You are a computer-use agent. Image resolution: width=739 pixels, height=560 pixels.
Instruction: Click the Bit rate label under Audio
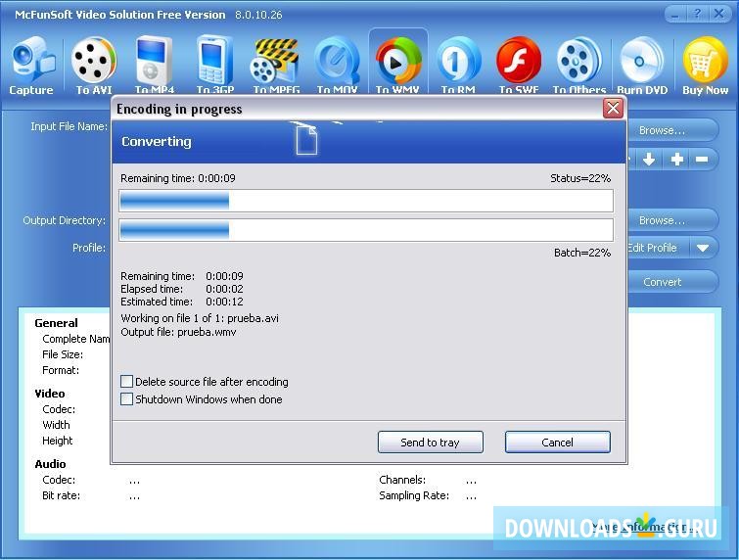click(x=61, y=495)
